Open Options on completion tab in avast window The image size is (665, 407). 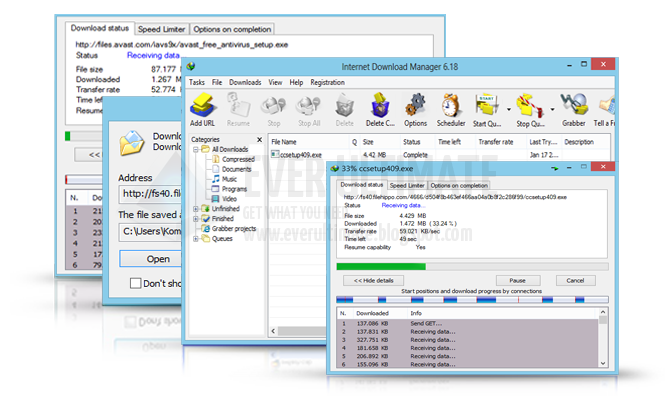click(232, 29)
